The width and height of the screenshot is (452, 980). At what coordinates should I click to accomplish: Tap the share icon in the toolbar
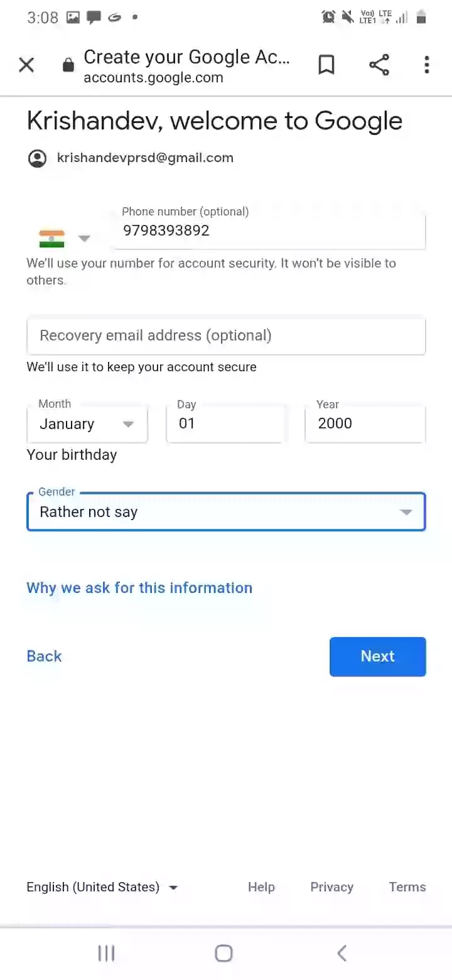(x=379, y=65)
